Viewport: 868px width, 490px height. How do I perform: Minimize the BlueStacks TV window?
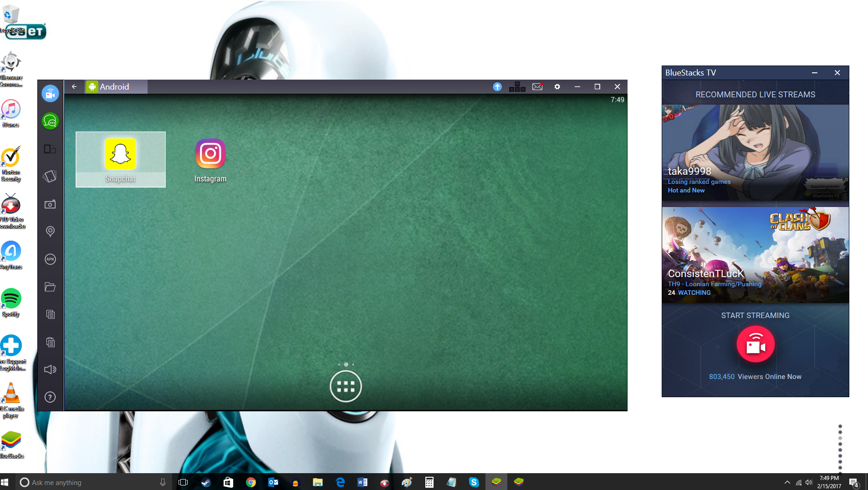(x=815, y=73)
